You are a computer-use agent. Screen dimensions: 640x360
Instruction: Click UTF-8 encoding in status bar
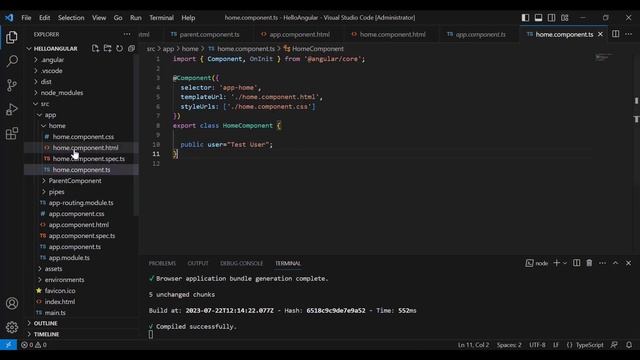coord(537,345)
